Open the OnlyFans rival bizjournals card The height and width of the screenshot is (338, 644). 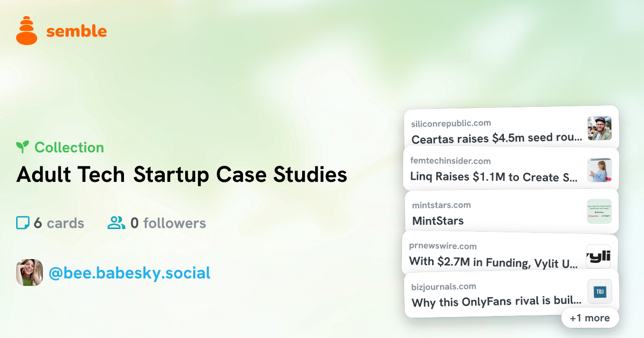[511, 293]
